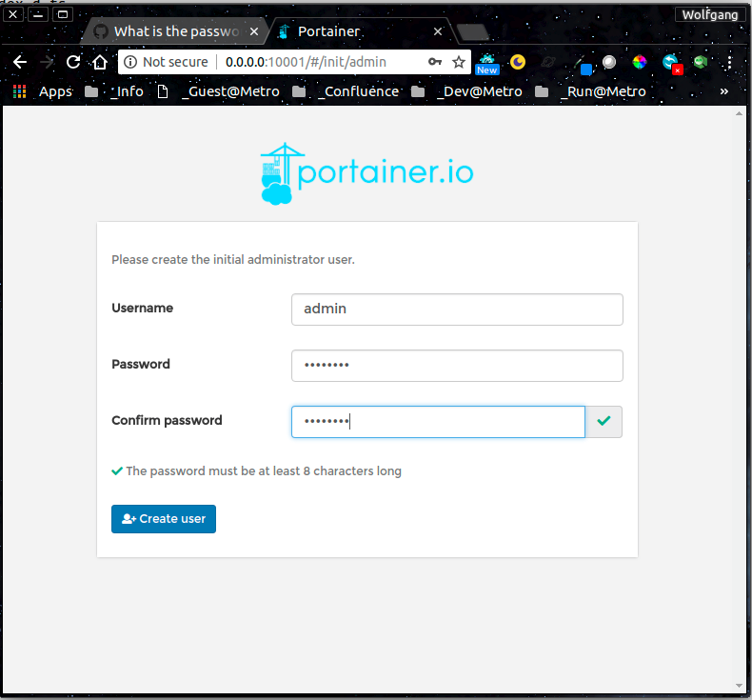This screenshot has width=752, height=700.
Task: Click the Not secure site info icon
Action: point(130,62)
